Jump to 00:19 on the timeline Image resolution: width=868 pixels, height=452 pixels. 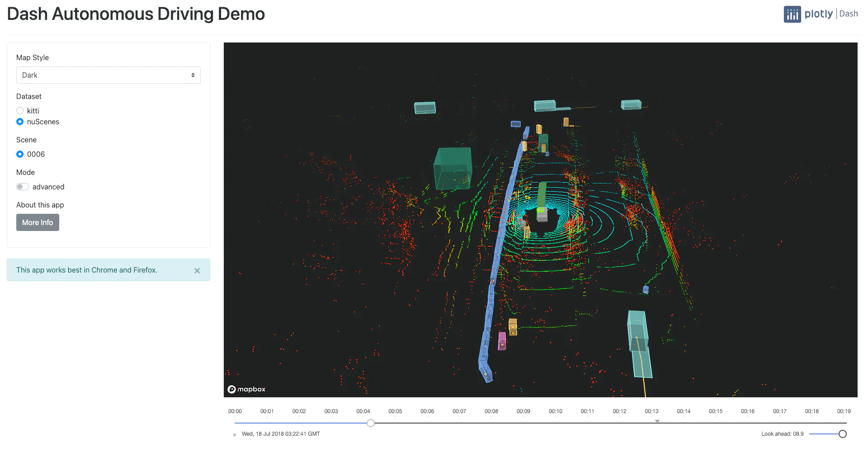click(x=844, y=411)
